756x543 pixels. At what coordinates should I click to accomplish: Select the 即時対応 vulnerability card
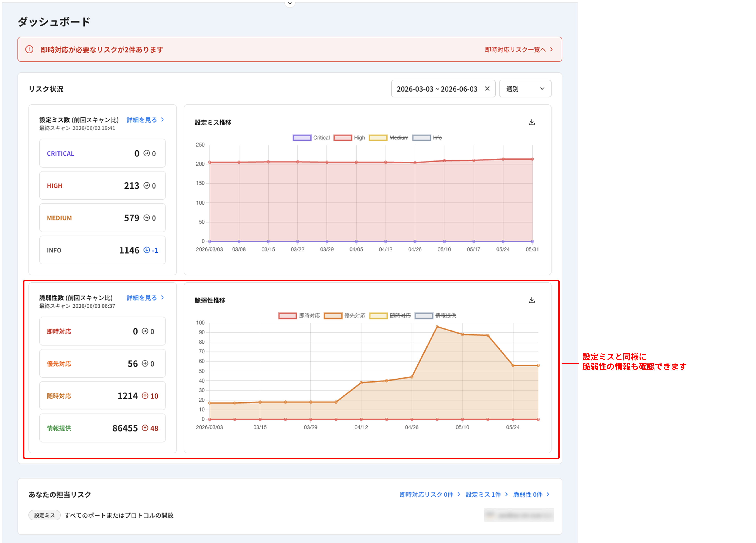[x=103, y=331]
